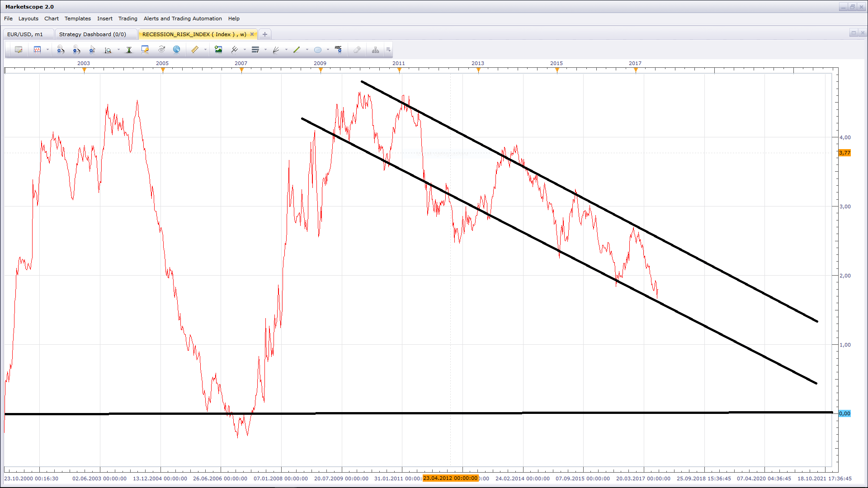Close the inner chart window panel
Screen dimensions: 868x488
tap(862, 33)
